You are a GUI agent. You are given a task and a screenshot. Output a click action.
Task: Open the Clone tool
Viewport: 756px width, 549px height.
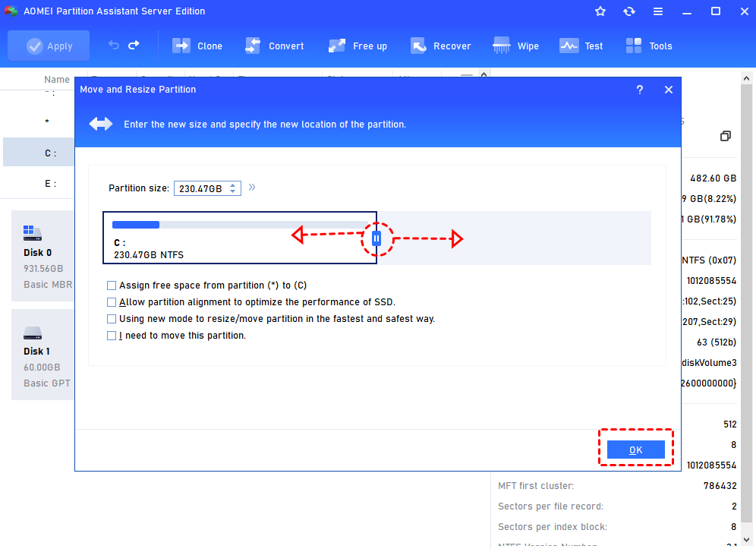point(197,46)
